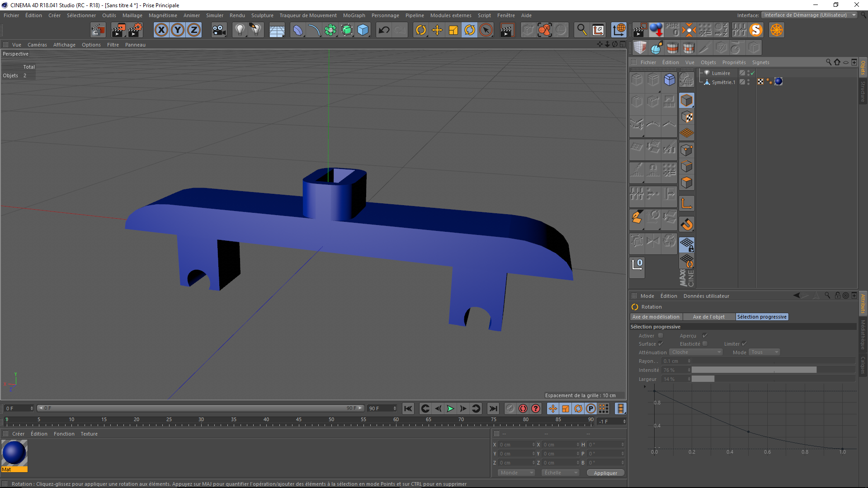Adjust the Largeur slider bar
This screenshot has height=488, width=868.
(x=774, y=379)
